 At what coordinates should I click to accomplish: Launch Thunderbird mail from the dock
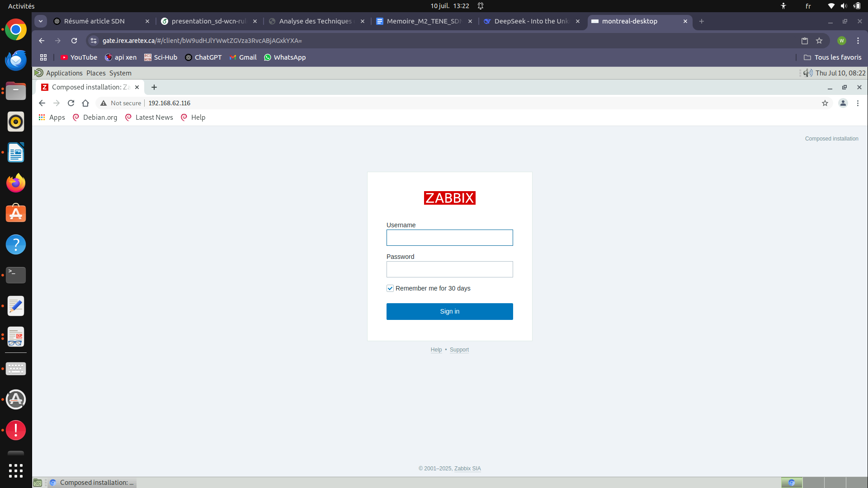16,60
